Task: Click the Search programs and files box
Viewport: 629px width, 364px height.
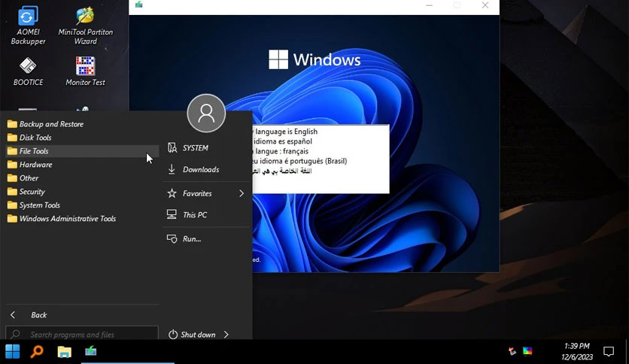Action: 82,333
